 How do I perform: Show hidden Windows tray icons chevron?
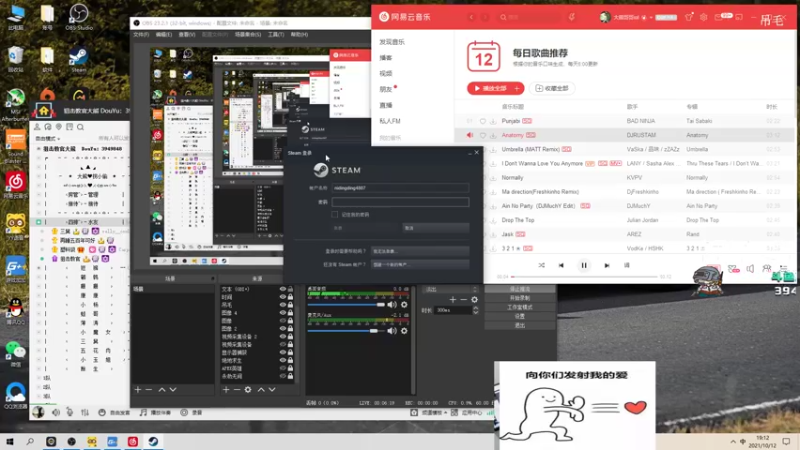coord(733,441)
